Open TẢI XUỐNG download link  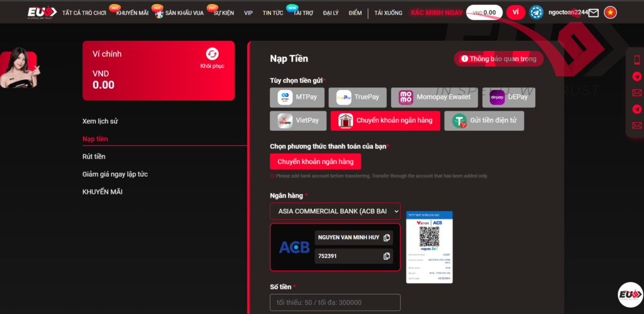pos(388,13)
